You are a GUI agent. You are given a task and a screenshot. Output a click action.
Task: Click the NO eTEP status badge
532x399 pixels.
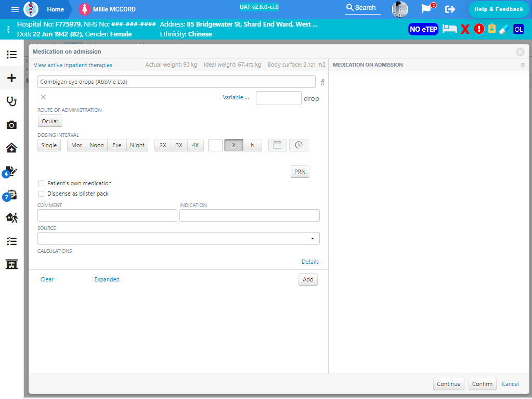tap(423, 29)
